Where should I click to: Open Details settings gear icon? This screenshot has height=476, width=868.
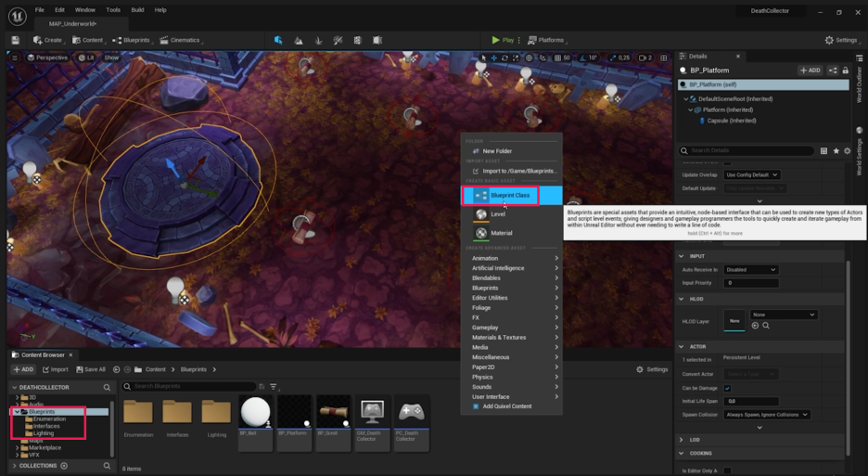[x=847, y=150]
